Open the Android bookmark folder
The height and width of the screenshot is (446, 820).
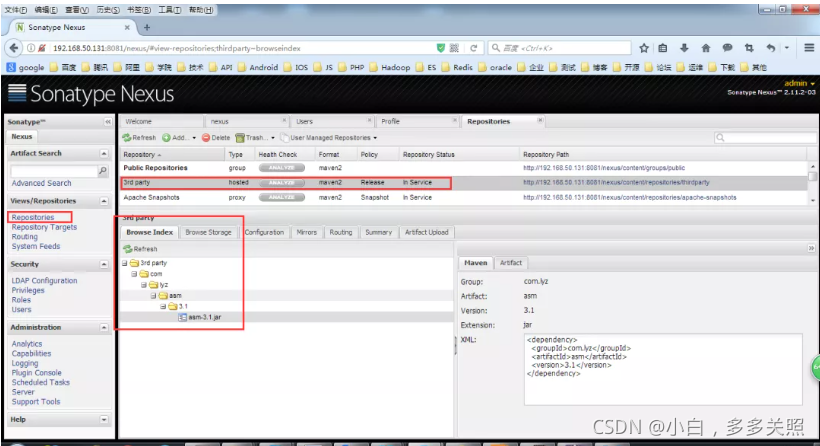[x=258, y=67]
